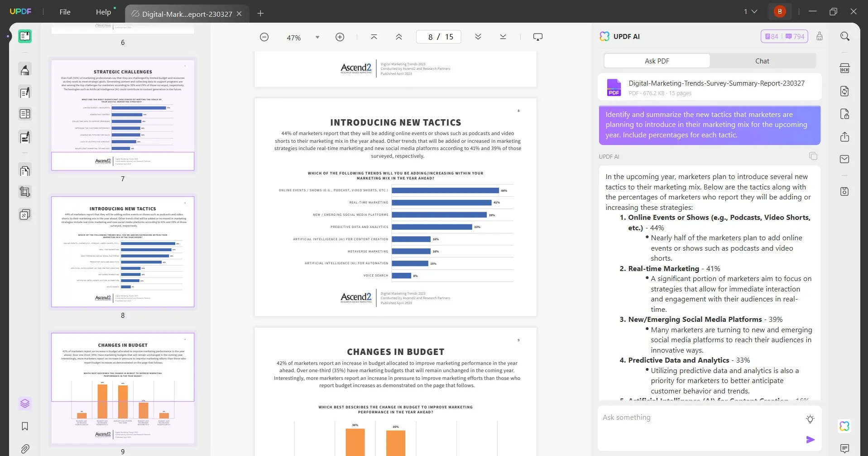Start slideshow presentation mode
Image resolution: width=868 pixels, height=456 pixels.
pos(538,37)
